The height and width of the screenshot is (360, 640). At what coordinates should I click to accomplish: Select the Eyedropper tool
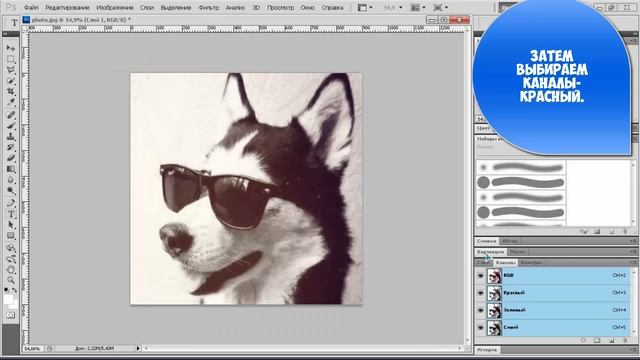point(11,102)
